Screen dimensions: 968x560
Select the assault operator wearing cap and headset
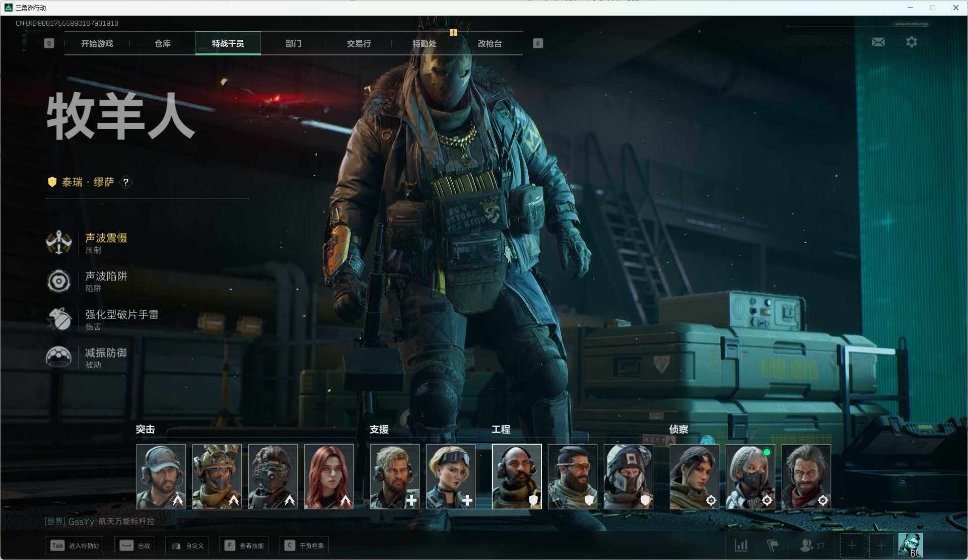click(161, 476)
